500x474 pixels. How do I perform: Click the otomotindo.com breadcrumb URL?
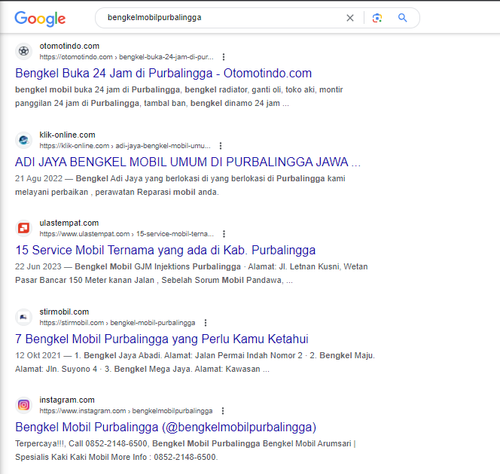pos(126,57)
